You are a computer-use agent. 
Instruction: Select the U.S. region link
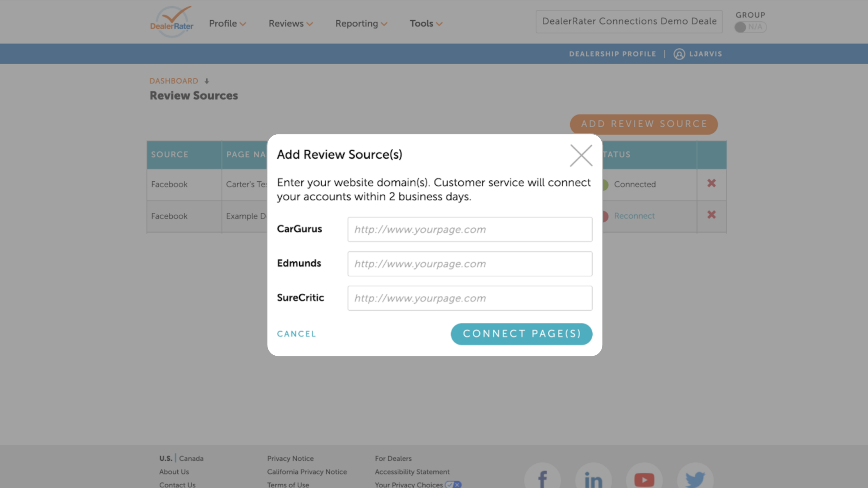point(166,458)
